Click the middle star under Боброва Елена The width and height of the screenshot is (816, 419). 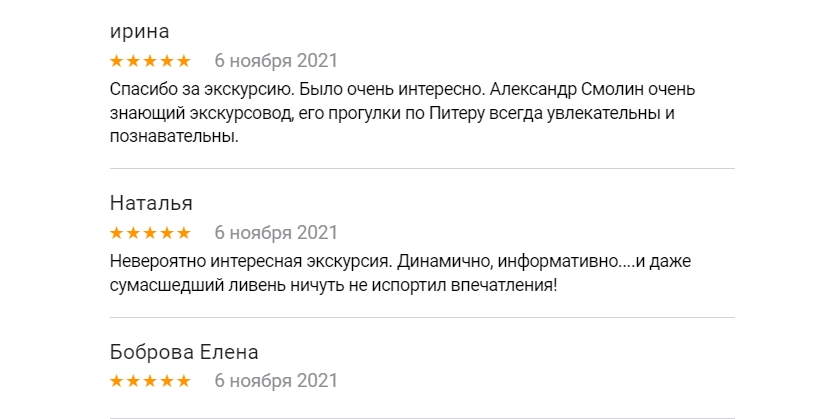(x=150, y=381)
